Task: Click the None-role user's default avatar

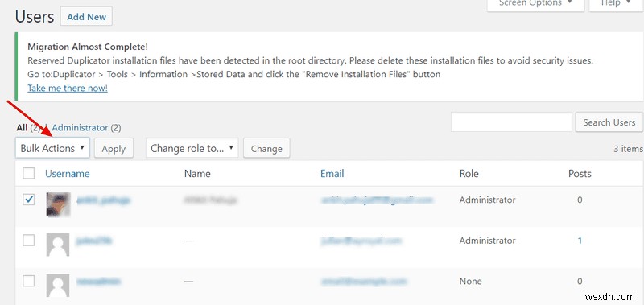Action: click(x=58, y=286)
